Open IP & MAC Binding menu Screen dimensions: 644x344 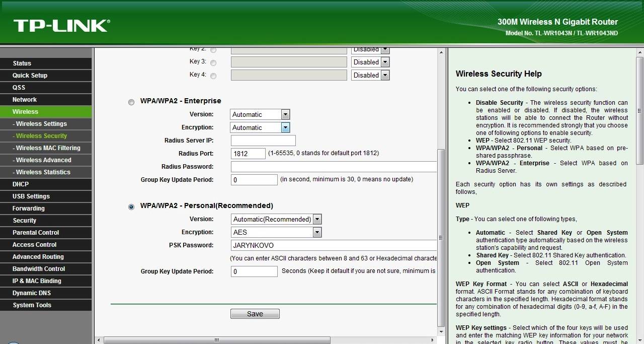click(x=46, y=281)
